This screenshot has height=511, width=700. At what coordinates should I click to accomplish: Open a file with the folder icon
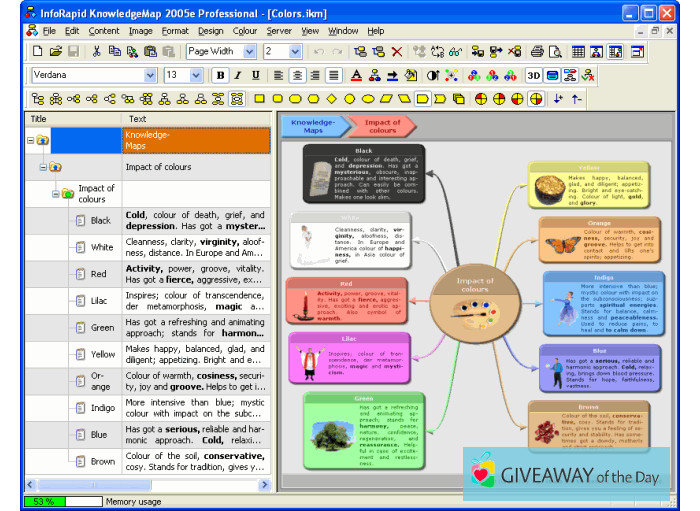pos(54,51)
